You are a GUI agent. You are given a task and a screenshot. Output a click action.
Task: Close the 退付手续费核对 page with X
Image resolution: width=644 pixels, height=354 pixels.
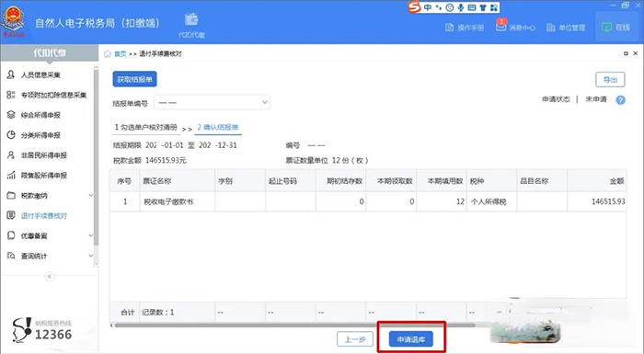tap(636, 53)
